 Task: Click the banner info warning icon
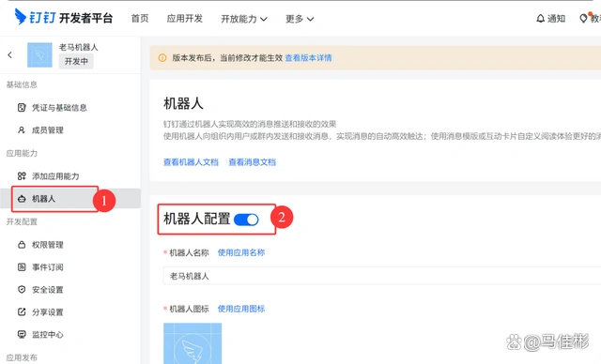pos(162,58)
